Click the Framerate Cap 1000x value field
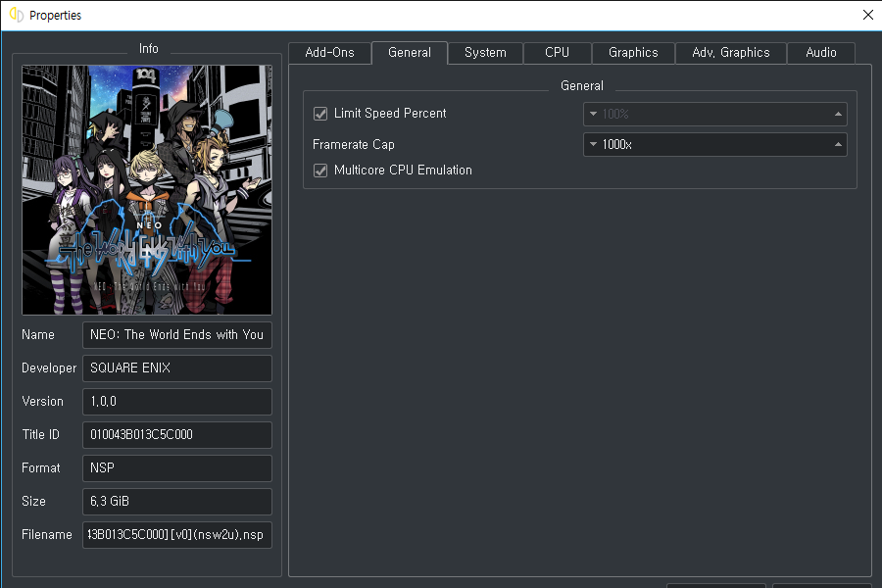Screen dimensions: 882x588 pyautogui.click(x=715, y=145)
